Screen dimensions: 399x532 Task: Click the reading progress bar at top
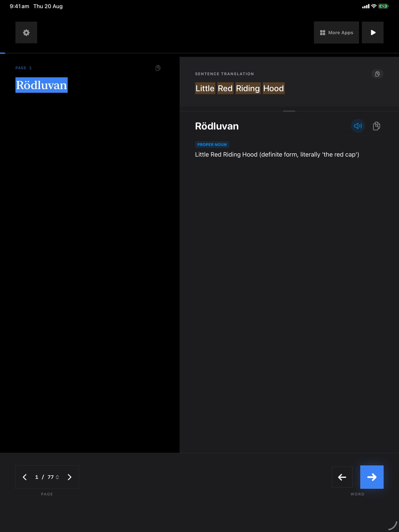(x=199, y=53)
